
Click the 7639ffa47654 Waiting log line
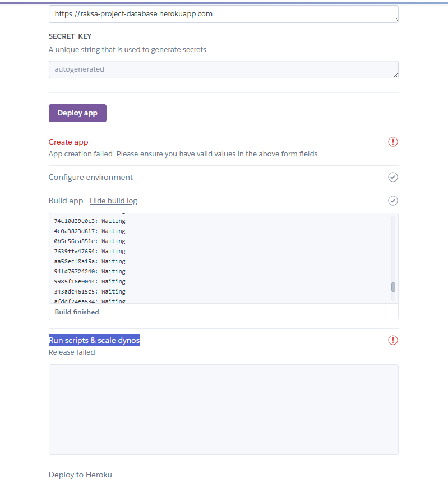pyautogui.click(x=90, y=251)
